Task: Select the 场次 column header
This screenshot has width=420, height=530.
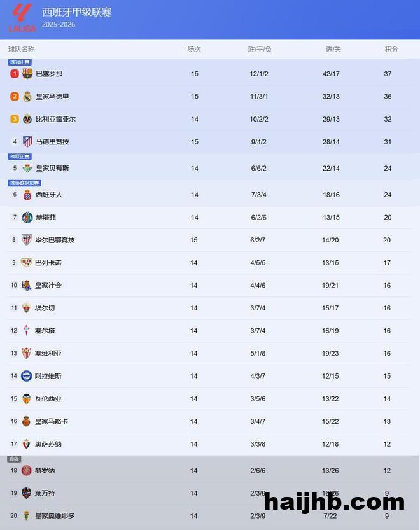Action: click(194, 49)
